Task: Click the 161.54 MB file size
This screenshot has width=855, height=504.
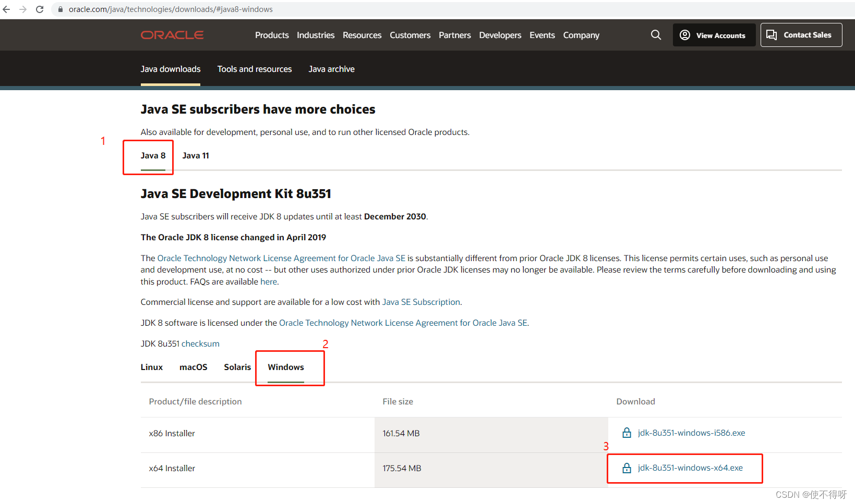Action: [401, 433]
